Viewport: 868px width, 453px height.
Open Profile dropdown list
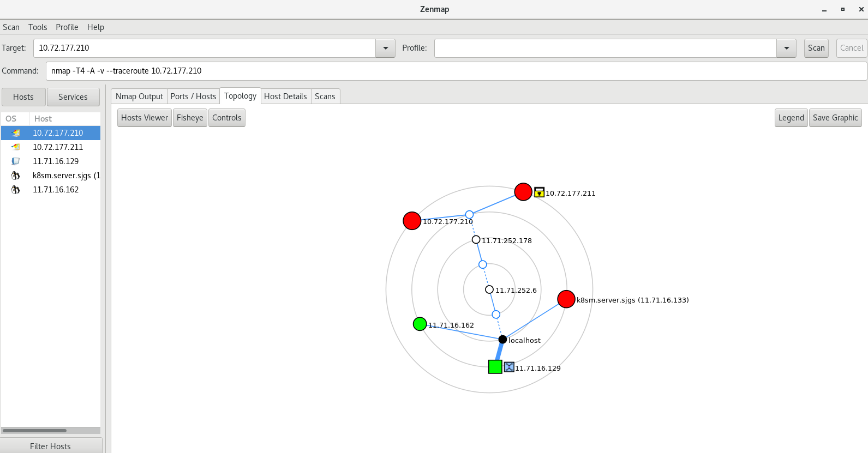(x=786, y=48)
